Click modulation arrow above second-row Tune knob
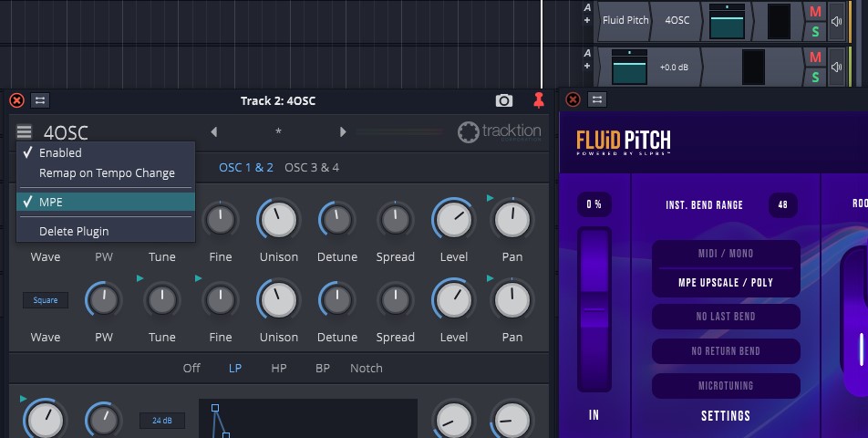 140,278
